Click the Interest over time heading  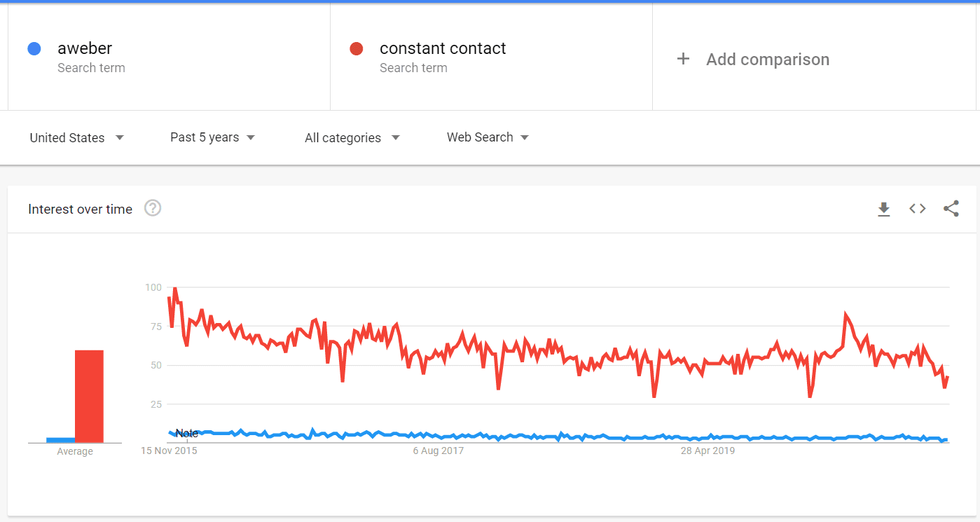pyautogui.click(x=80, y=209)
